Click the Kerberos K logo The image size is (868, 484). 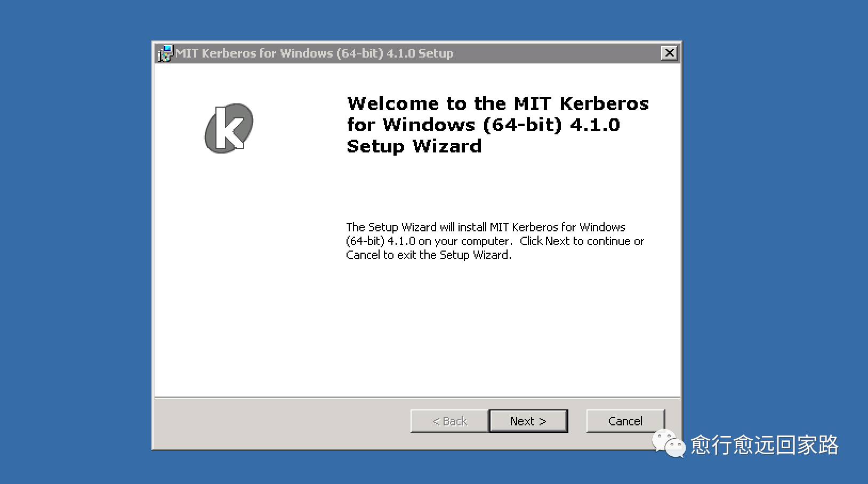[x=229, y=128]
